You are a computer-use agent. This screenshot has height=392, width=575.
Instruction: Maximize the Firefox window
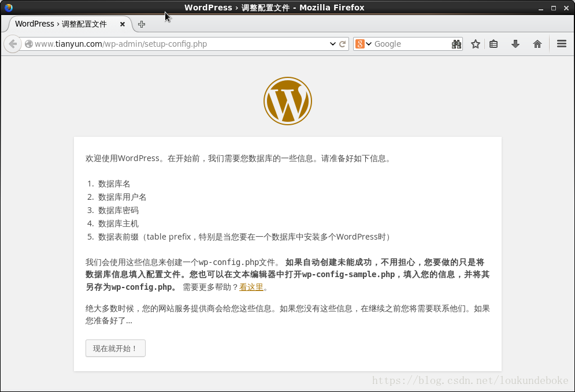point(554,8)
